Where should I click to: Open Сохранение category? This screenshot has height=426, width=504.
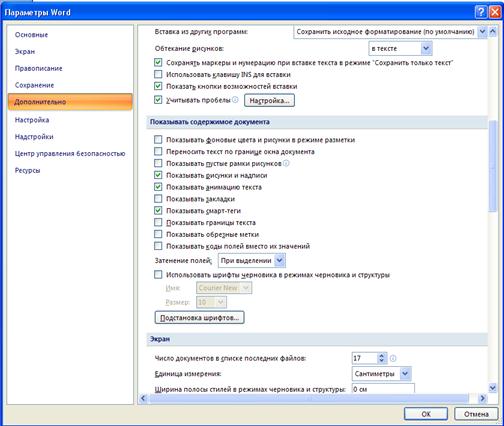34,85
